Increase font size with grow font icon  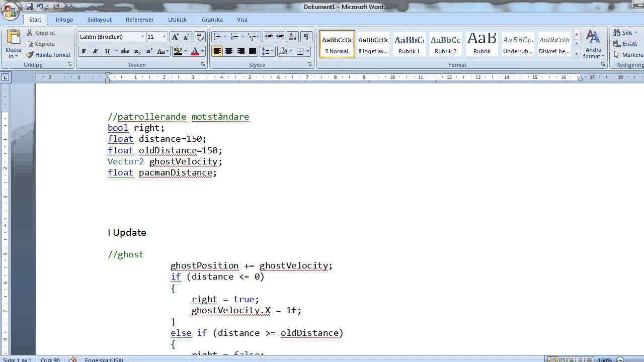click(x=175, y=37)
